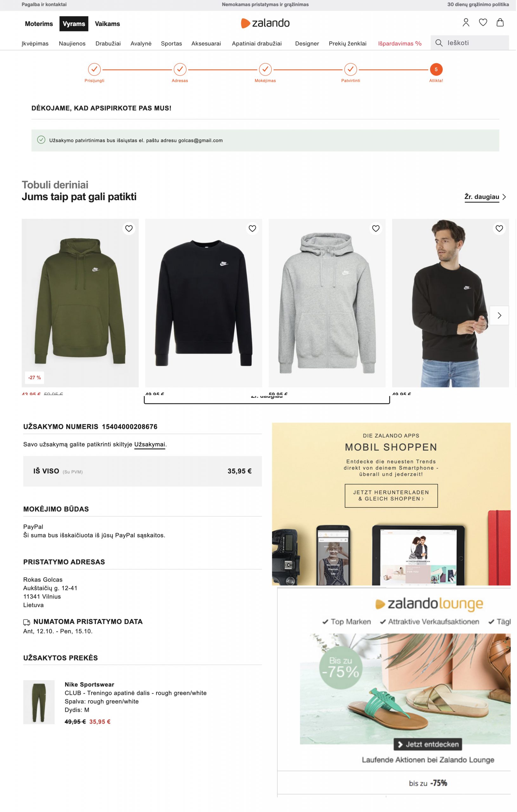Click the Mokėjimas step checkmark

point(266,69)
